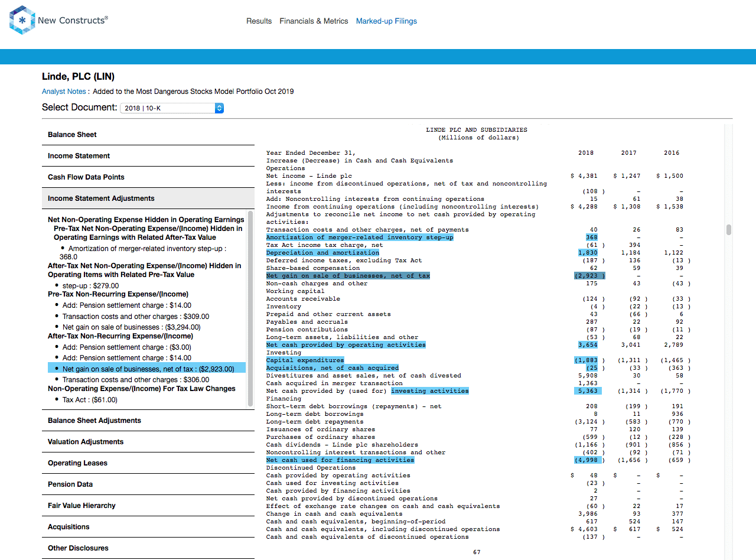This screenshot has height=560, width=756.
Task: Expand the Acquisitions section
Action: (148, 527)
